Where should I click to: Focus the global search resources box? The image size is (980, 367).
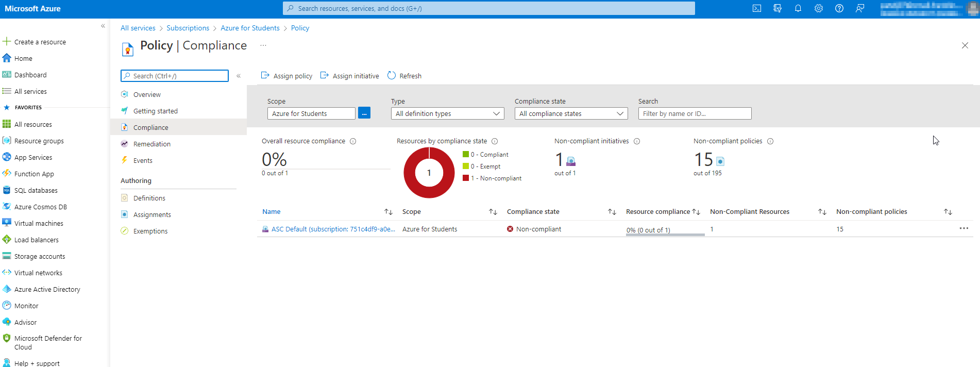pyautogui.click(x=488, y=8)
